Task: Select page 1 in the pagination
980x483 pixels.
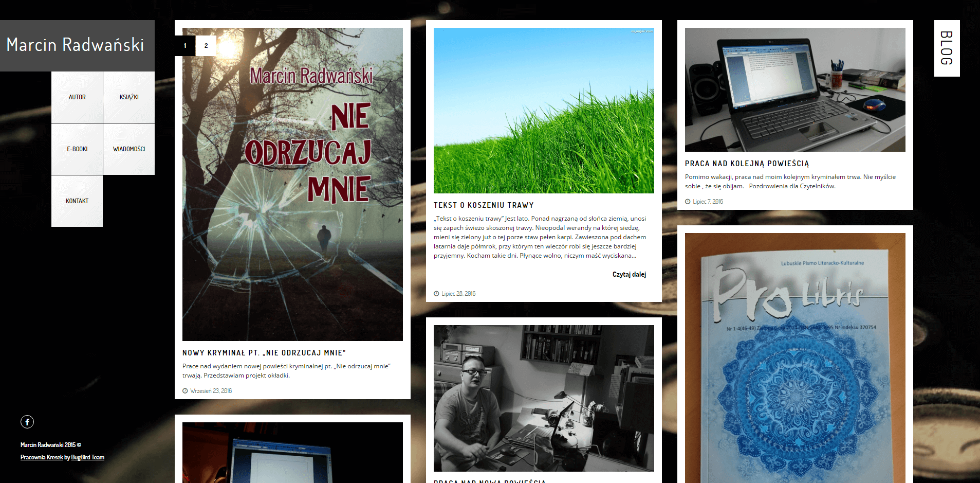Action: click(184, 45)
